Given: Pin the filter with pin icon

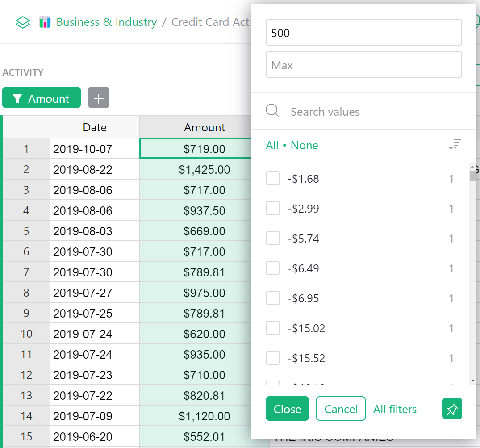Looking at the screenshot, I should click(x=452, y=409).
